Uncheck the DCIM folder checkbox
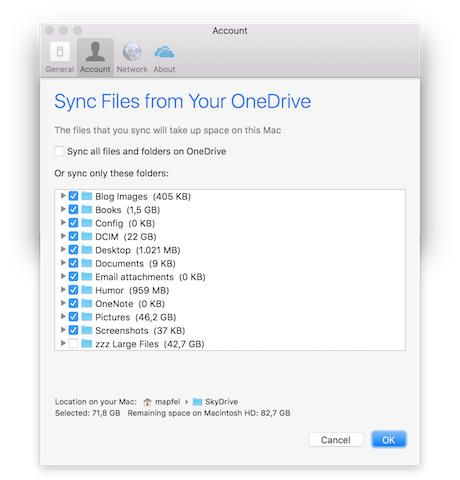 (73, 236)
